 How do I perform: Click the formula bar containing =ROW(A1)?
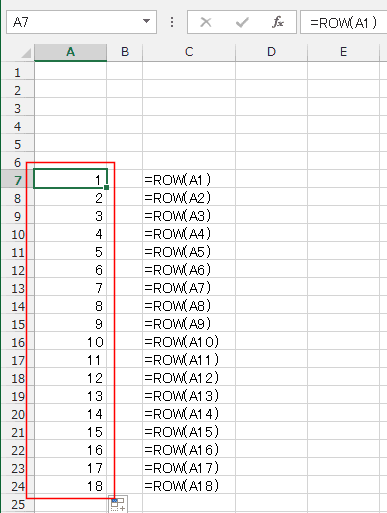pos(344,22)
